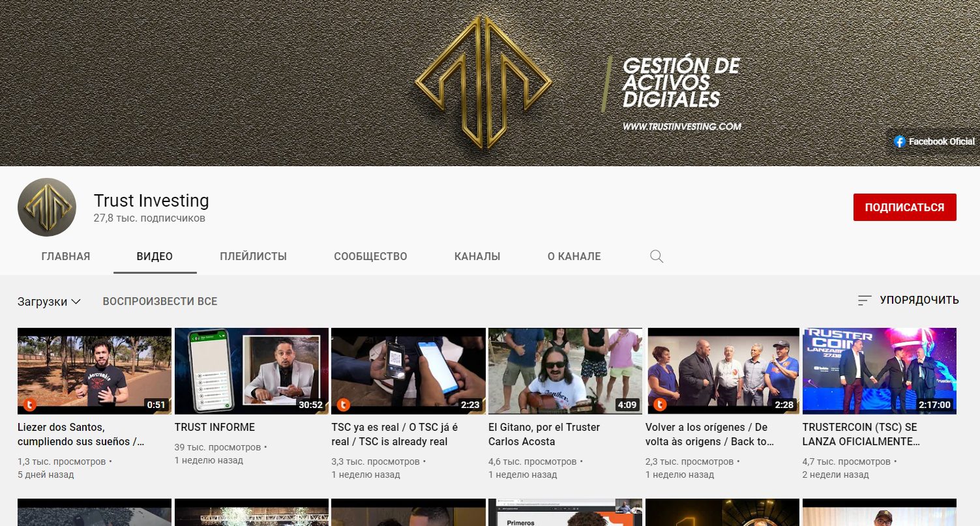Click the 2:17:00 duration badge
The height and width of the screenshot is (526, 980).
point(934,405)
